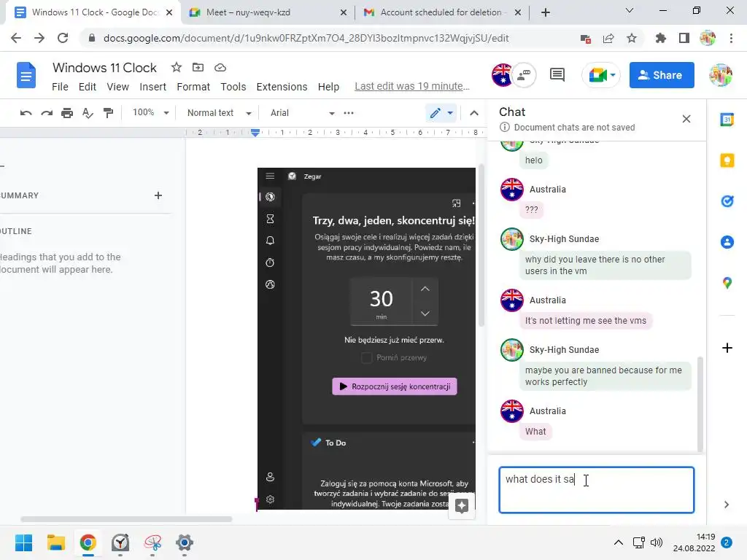Image resolution: width=747 pixels, height=560 pixels.
Task: Click the Spell check icon
Action: pyautogui.click(x=88, y=113)
